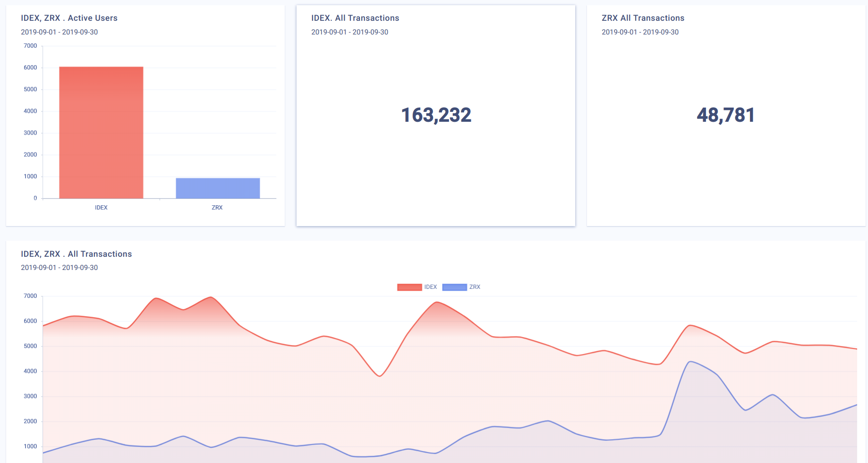
Task: Click the ZRX legend text label
Action: 475,287
